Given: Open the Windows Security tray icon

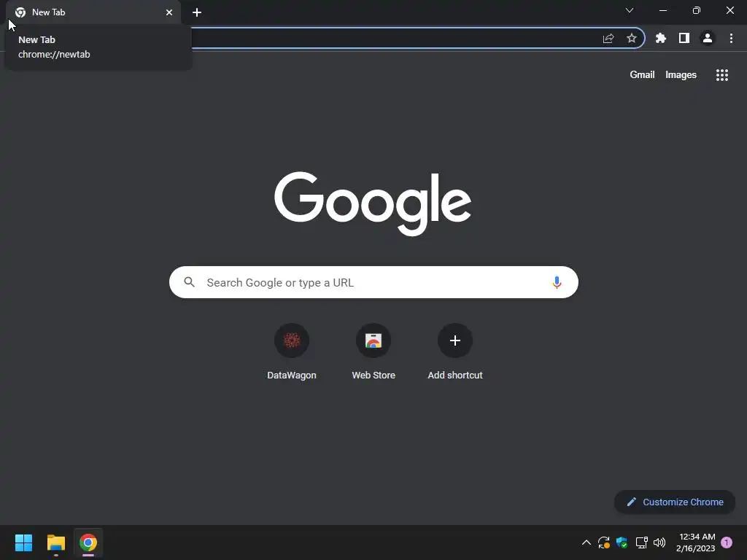Looking at the screenshot, I should [x=622, y=542].
